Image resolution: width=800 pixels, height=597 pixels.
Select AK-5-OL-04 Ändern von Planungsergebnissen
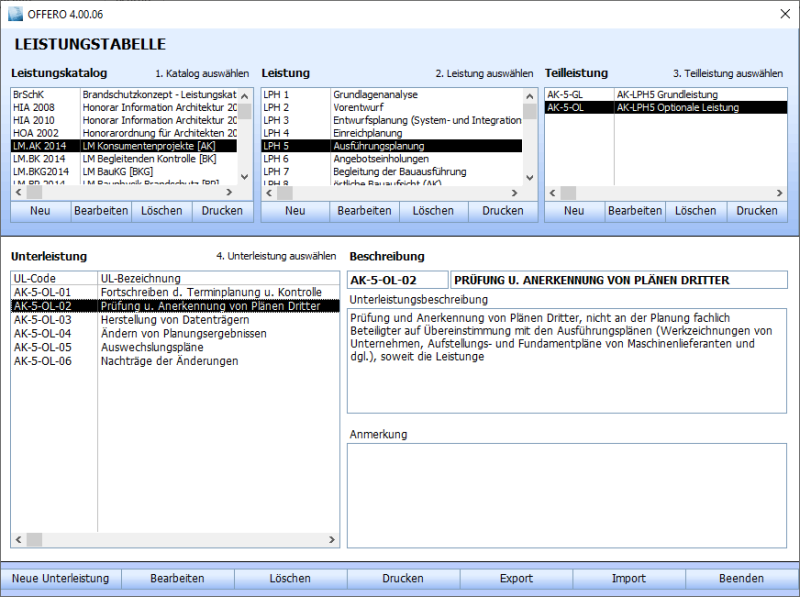pos(175,333)
